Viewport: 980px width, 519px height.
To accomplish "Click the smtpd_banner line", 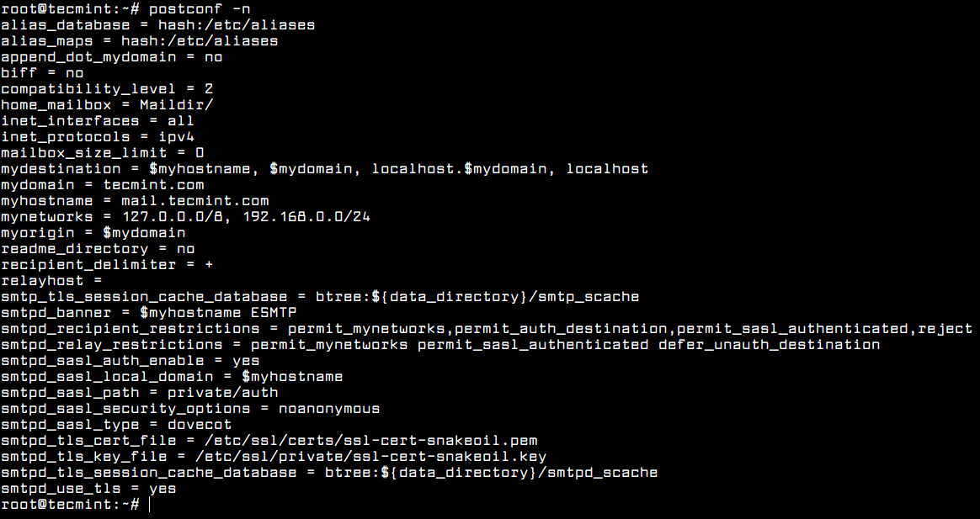I will (149, 313).
